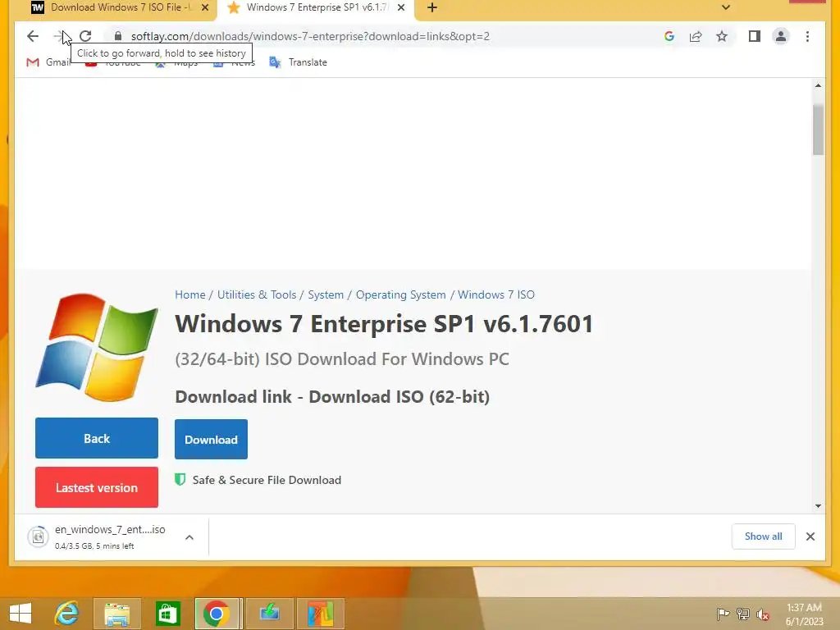Click the text "Safe & Secure File Download"
The width and height of the screenshot is (840, 630).
point(267,480)
